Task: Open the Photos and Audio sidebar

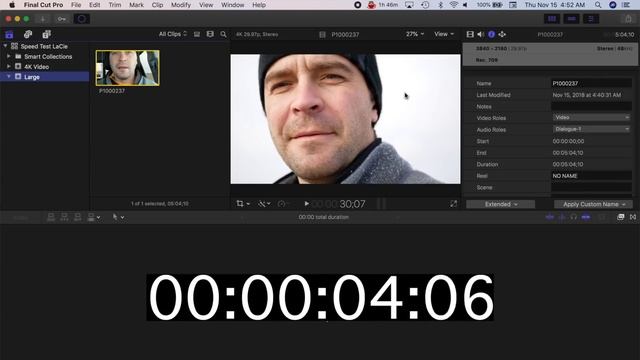Action: point(28,34)
